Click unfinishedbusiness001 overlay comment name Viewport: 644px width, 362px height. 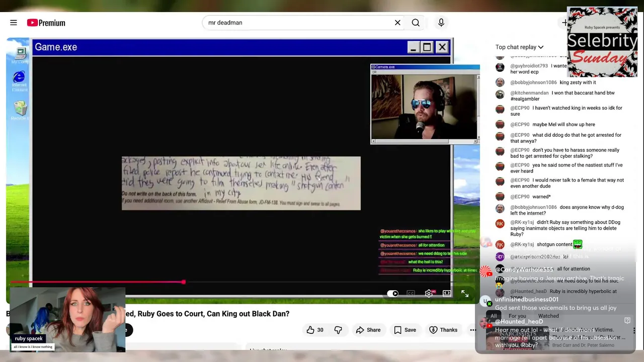click(526, 300)
